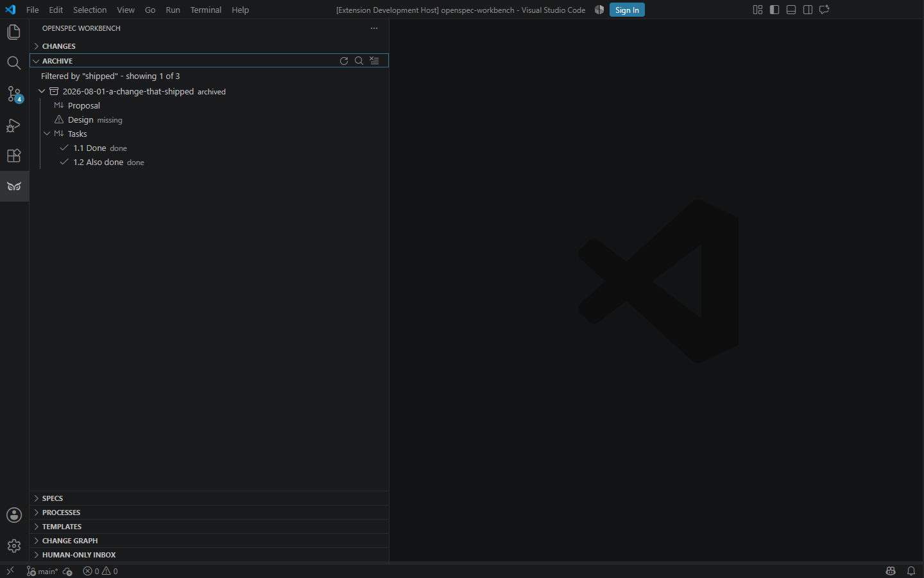Open the View menu

pos(126,10)
